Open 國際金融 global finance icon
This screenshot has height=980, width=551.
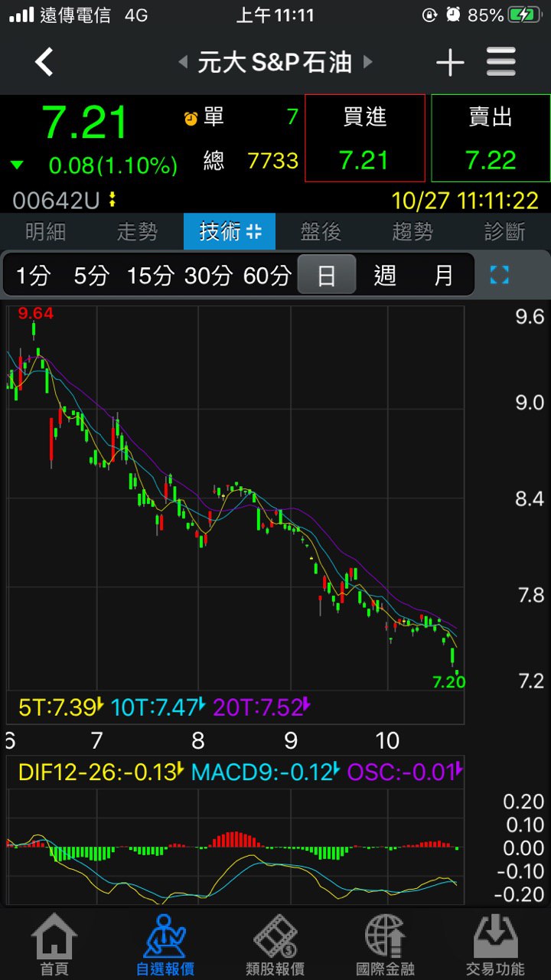pyautogui.click(x=385, y=944)
